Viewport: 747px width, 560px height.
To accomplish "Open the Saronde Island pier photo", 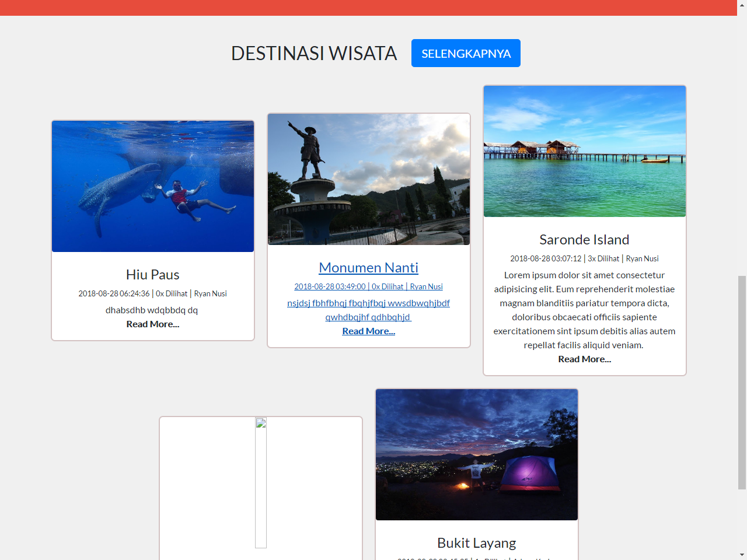I will (585, 152).
